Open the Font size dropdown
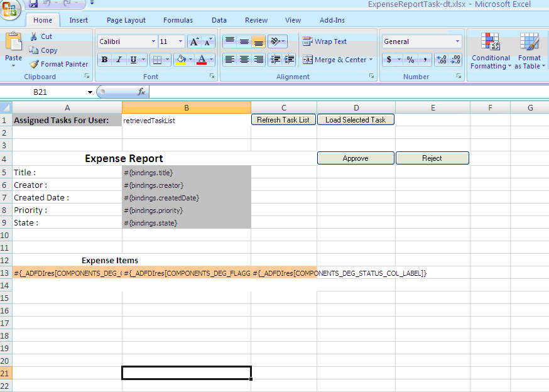Viewport: 549px width, 392px height. click(180, 41)
